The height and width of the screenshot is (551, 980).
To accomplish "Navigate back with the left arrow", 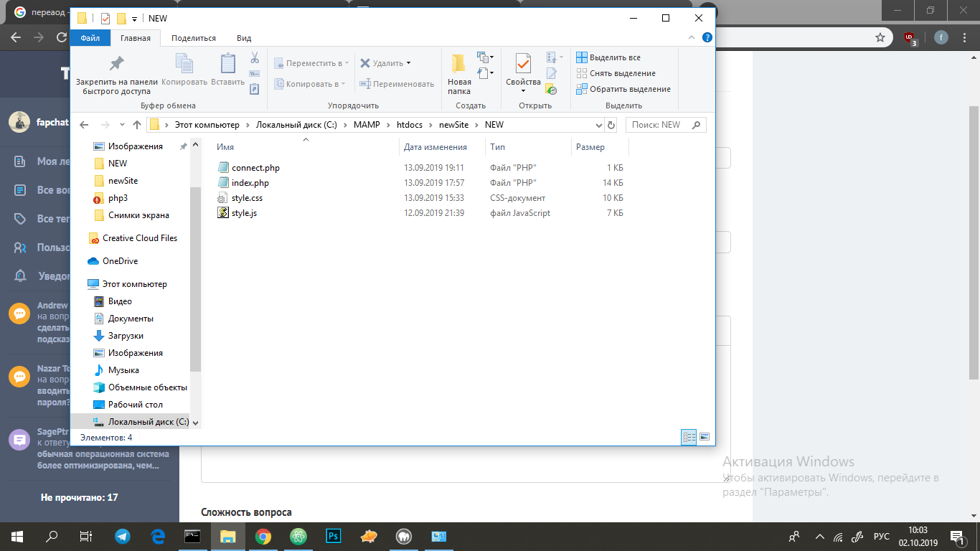I will click(x=84, y=125).
